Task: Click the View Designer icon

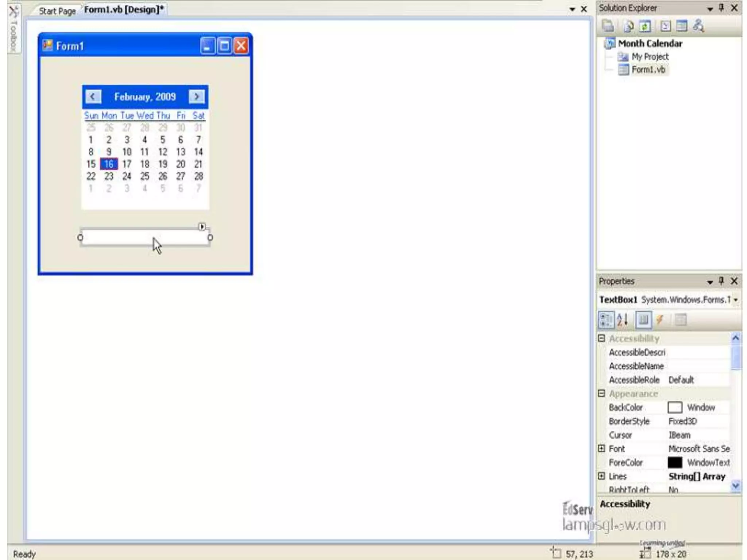Action: [681, 26]
